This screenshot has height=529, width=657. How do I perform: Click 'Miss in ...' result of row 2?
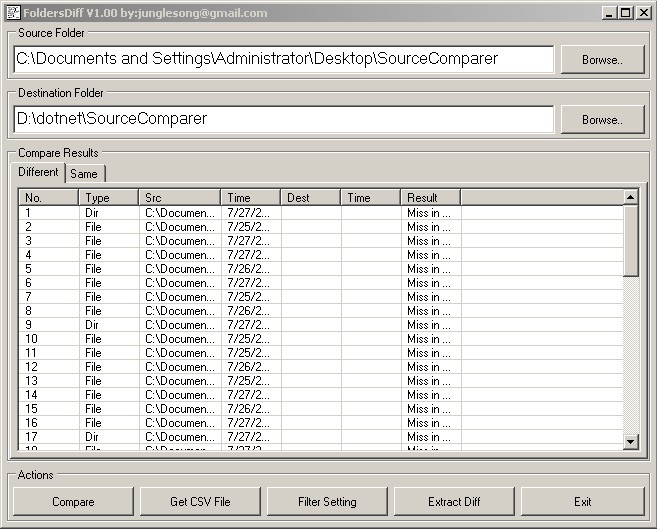click(x=429, y=227)
